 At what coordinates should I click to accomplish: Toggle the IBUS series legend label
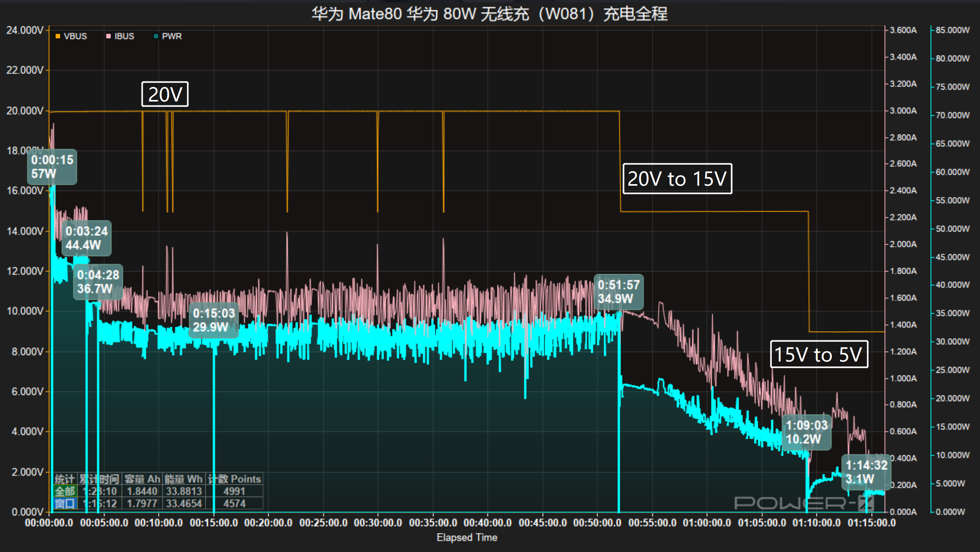click(124, 36)
